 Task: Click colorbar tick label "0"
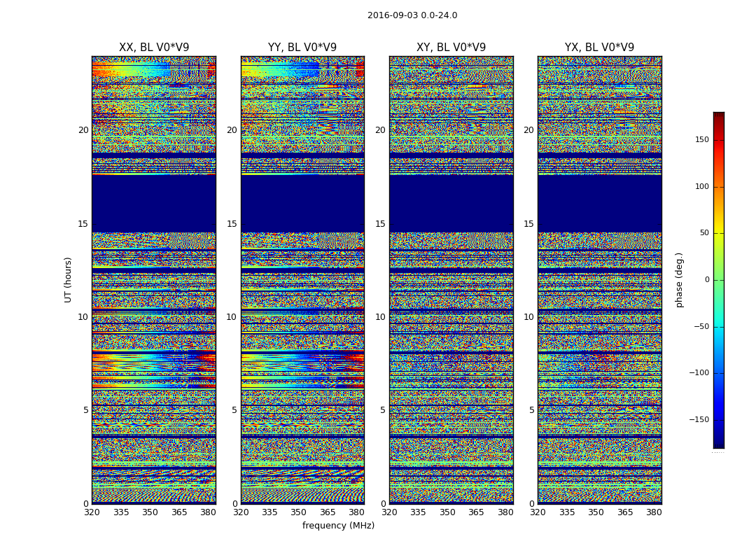tap(707, 280)
